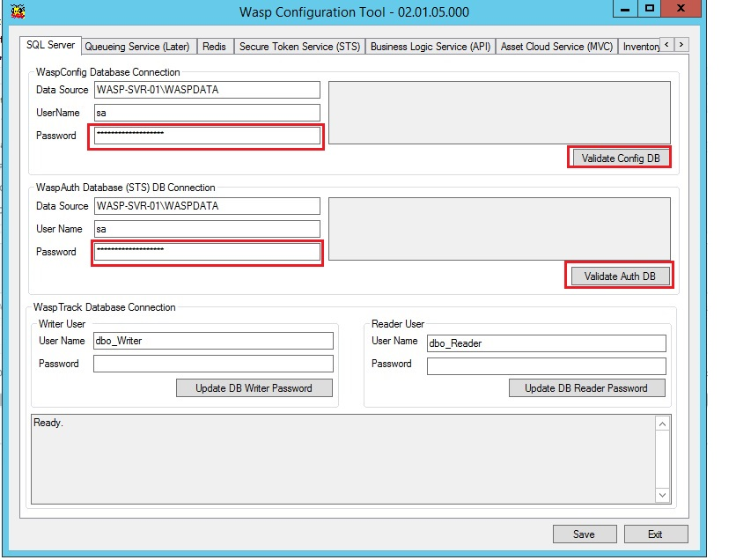Screen dimensions: 736x560
Task: Select the Reader User Name field
Action: point(546,343)
